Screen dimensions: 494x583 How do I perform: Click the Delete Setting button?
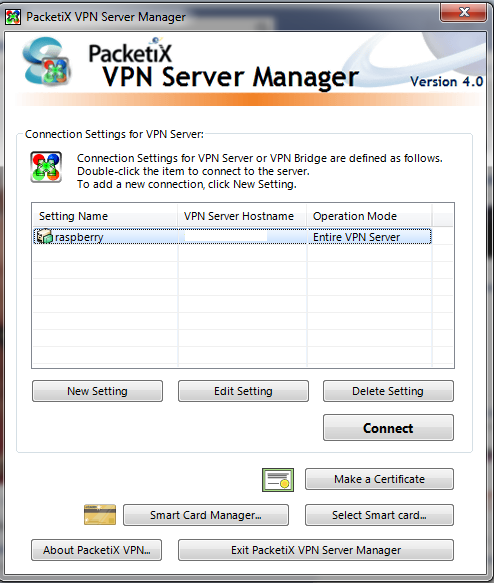click(x=388, y=391)
